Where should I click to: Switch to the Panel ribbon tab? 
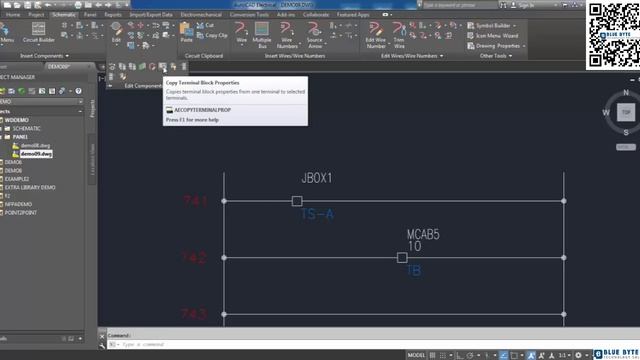(x=90, y=15)
